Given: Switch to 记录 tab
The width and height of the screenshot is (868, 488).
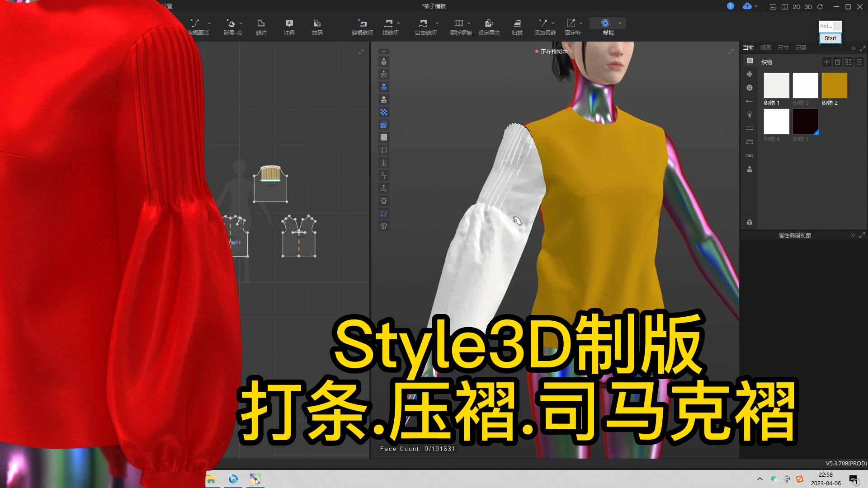Looking at the screenshot, I should [x=801, y=48].
